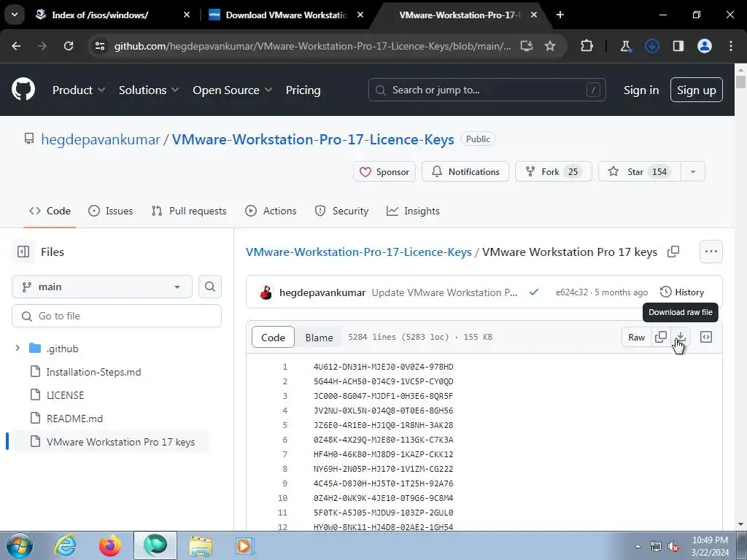
Task: Open Chrome extensions puzzle icon
Action: tap(587, 46)
